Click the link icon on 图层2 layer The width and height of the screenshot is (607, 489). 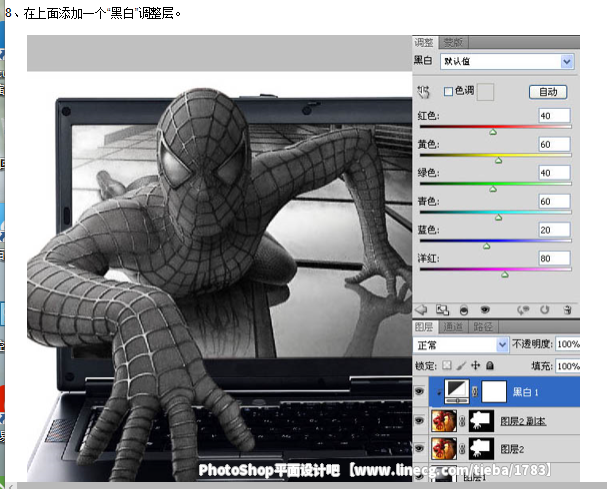[462, 449]
